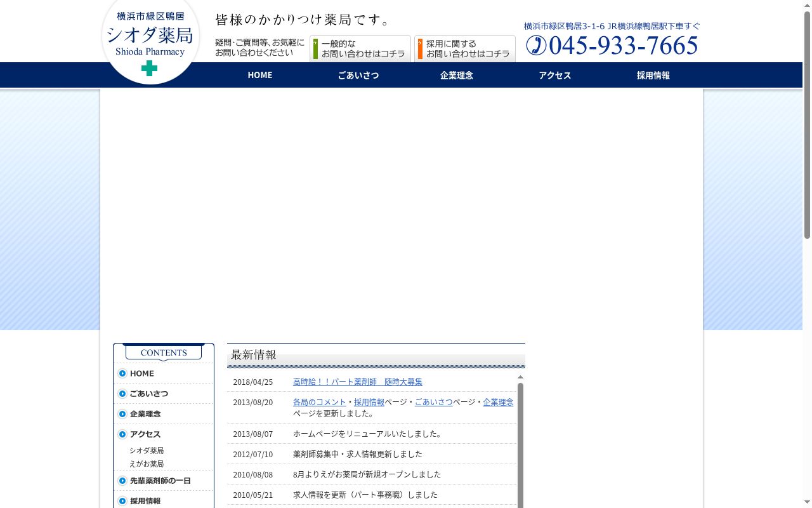This screenshot has width=812, height=508.
Task: Click the 皆様のかかりつけ薬局です tagline
Action: [x=303, y=20]
